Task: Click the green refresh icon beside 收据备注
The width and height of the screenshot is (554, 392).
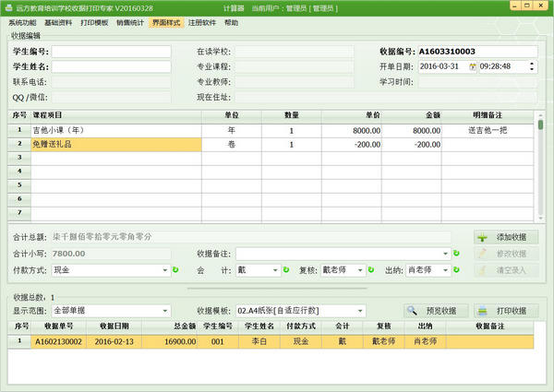Action: pos(456,253)
